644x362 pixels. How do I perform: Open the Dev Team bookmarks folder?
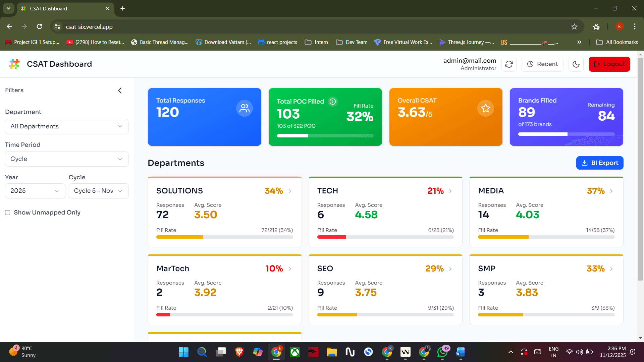tap(352, 42)
